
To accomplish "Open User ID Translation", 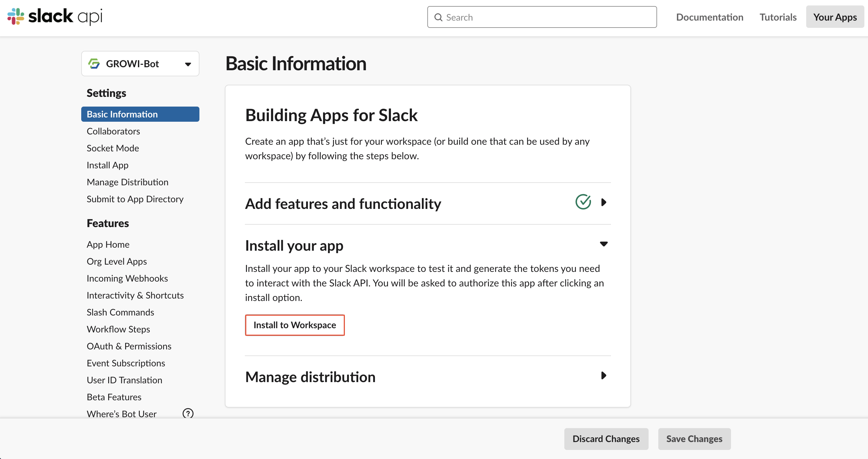I will tap(124, 380).
